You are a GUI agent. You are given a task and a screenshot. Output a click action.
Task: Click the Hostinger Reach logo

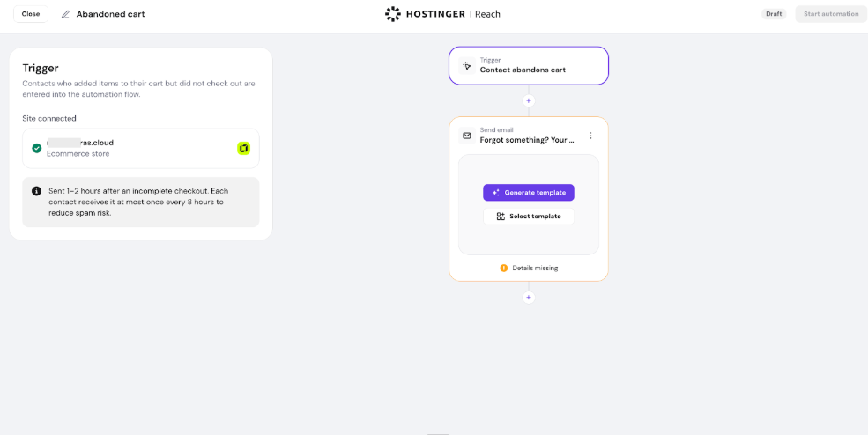(x=442, y=14)
